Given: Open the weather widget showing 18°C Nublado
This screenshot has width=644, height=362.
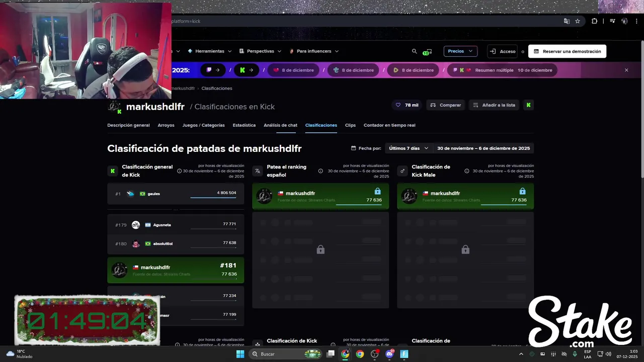Looking at the screenshot, I should point(19,354).
